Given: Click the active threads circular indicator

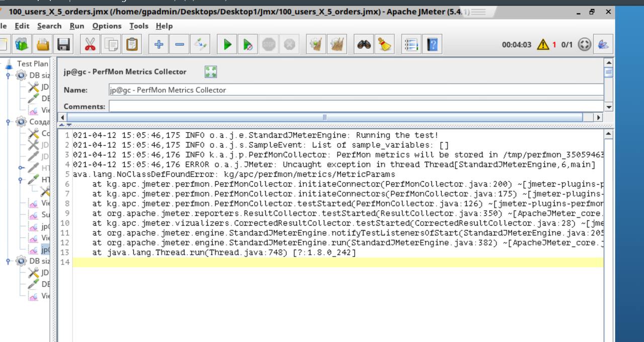Looking at the screenshot, I should coord(584,45).
